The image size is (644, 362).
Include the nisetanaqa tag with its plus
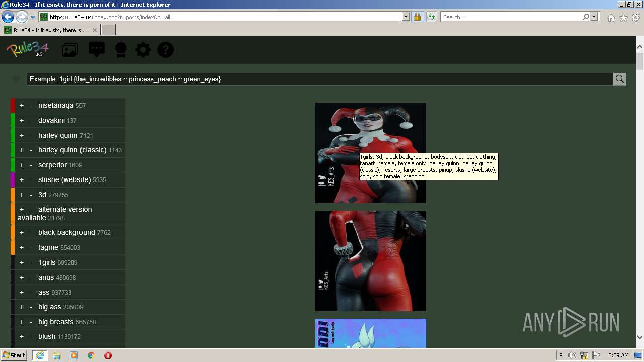coord(22,106)
